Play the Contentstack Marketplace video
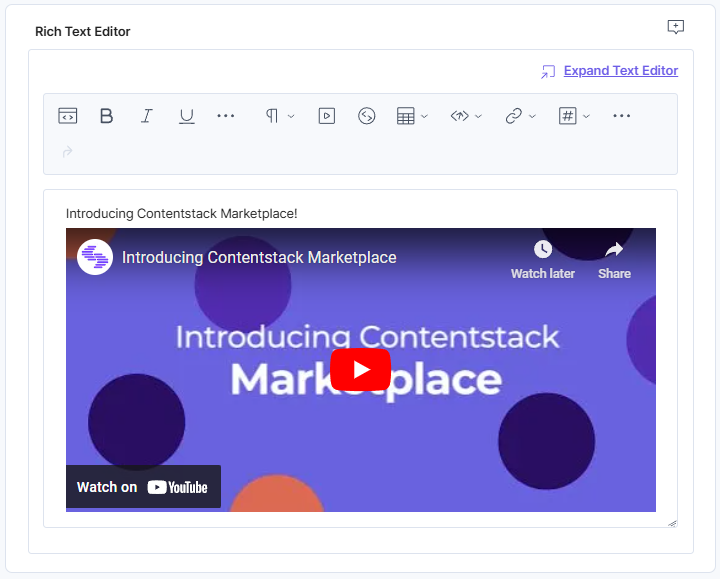Image resolution: width=720 pixels, height=579 pixels. tap(361, 370)
